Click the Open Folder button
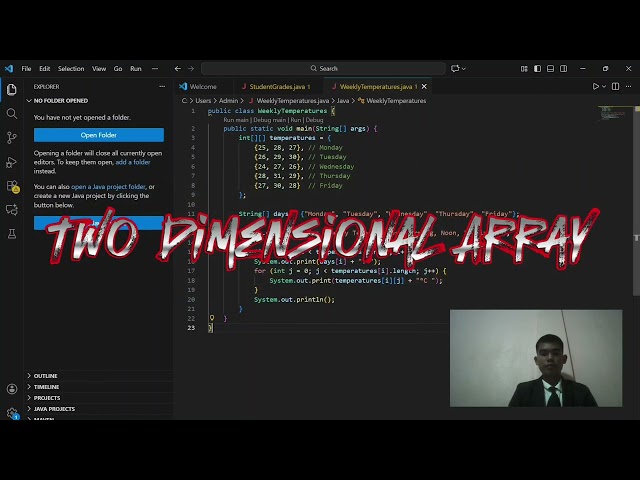Screen dimensions: 640x480 click(x=99, y=135)
